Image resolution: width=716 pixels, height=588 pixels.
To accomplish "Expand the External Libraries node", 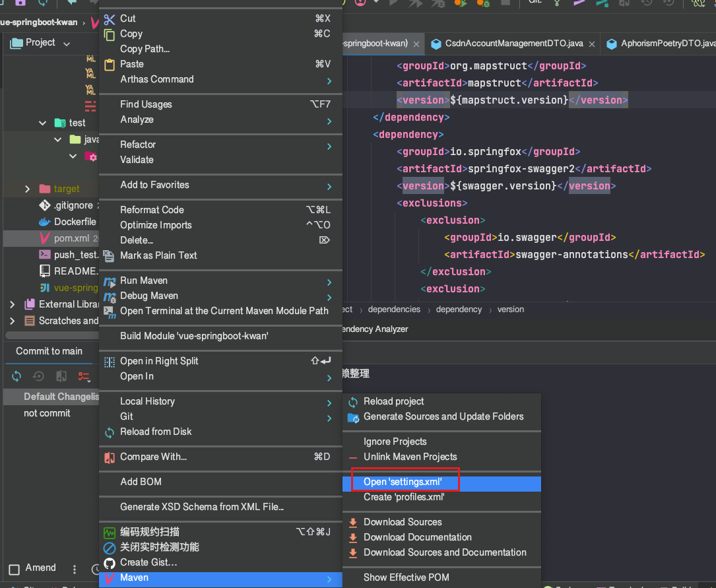I will pyautogui.click(x=12, y=304).
